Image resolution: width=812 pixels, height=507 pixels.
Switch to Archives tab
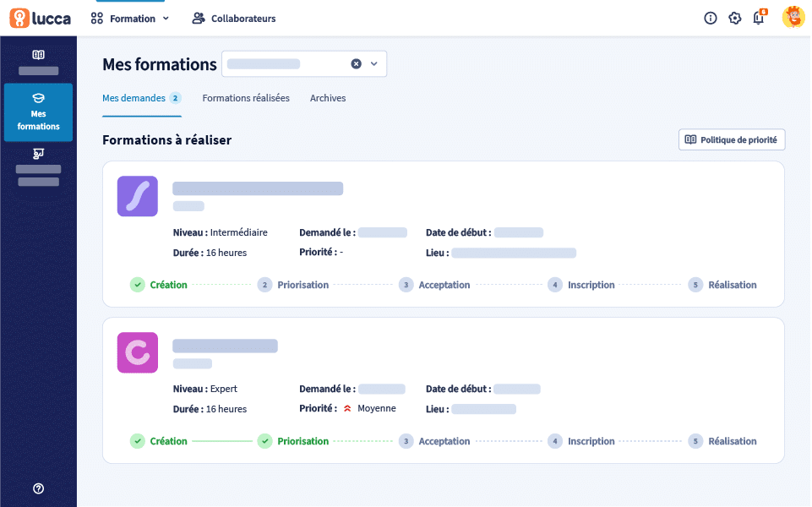click(328, 98)
